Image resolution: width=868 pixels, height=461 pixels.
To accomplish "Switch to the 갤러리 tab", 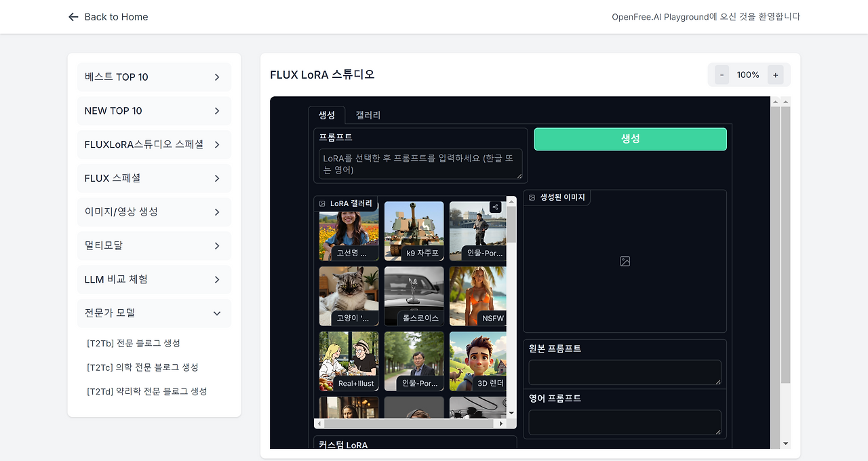I will (x=368, y=115).
